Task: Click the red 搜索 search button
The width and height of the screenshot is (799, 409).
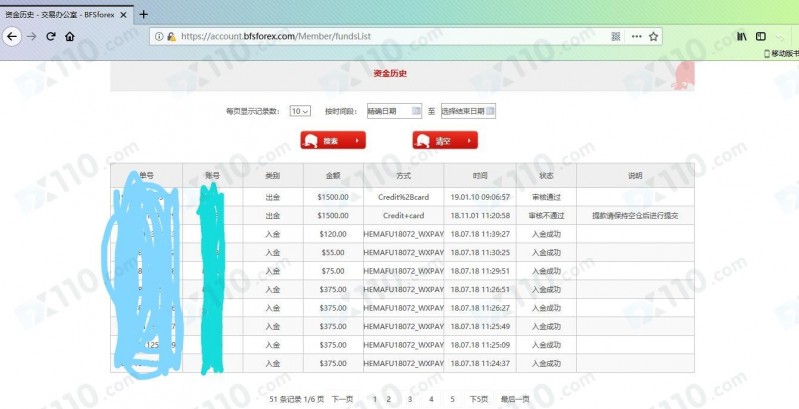Action: tap(333, 140)
